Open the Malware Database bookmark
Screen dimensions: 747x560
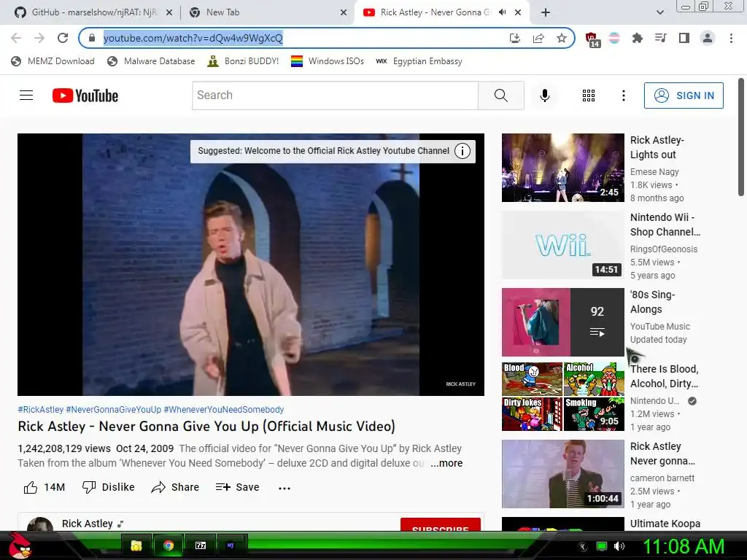[x=151, y=61]
